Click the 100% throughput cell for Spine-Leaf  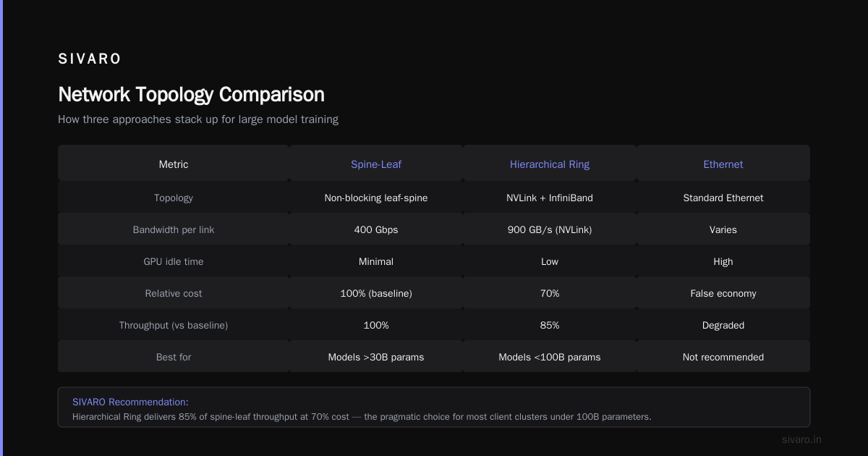pos(376,325)
